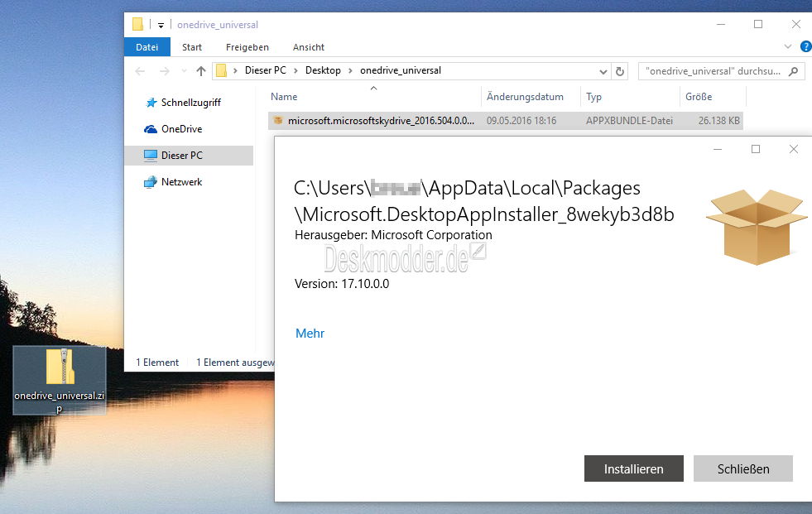
Task: Open Schnellzugriff in the navigation pane
Action: 190,103
